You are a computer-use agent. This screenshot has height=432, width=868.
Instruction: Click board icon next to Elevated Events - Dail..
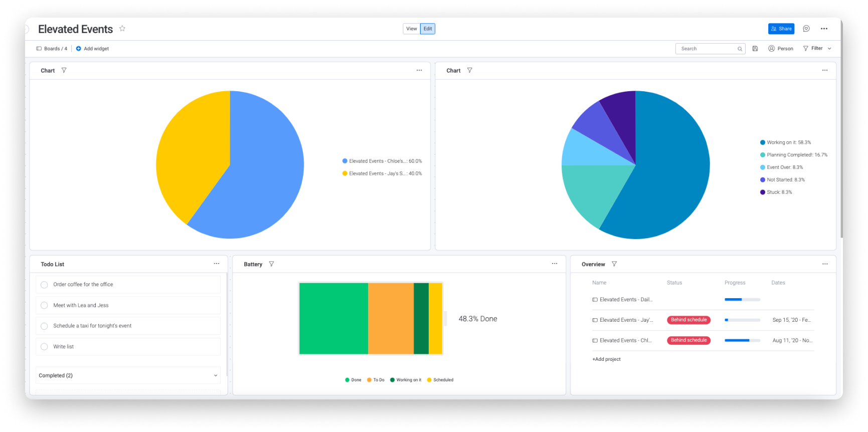click(595, 300)
